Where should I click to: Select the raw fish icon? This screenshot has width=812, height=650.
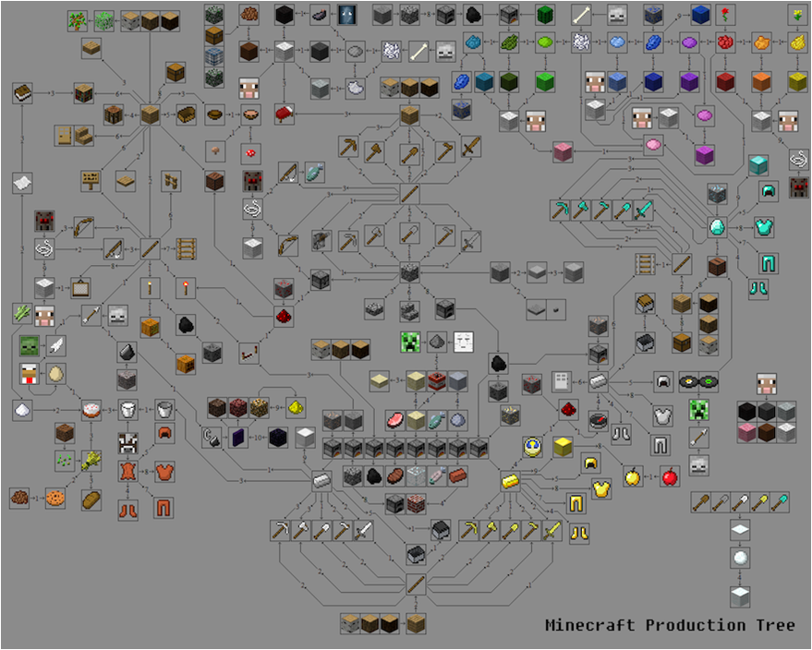[x=314, y=173]
